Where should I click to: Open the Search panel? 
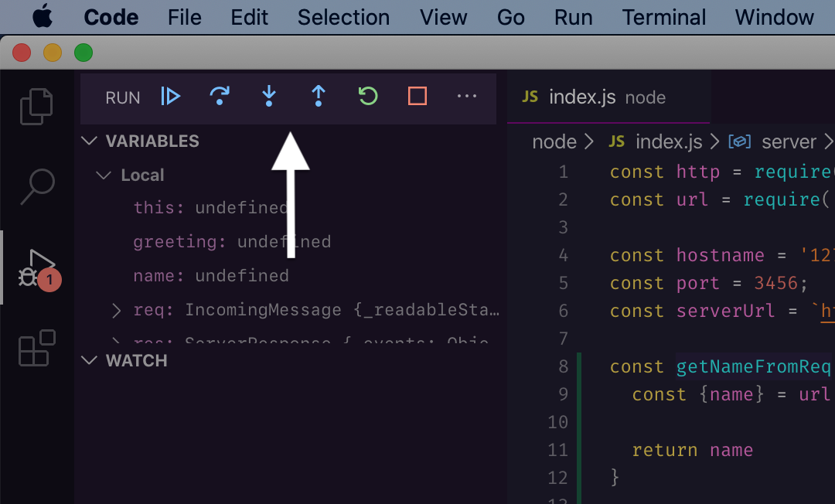pos(36,186)
